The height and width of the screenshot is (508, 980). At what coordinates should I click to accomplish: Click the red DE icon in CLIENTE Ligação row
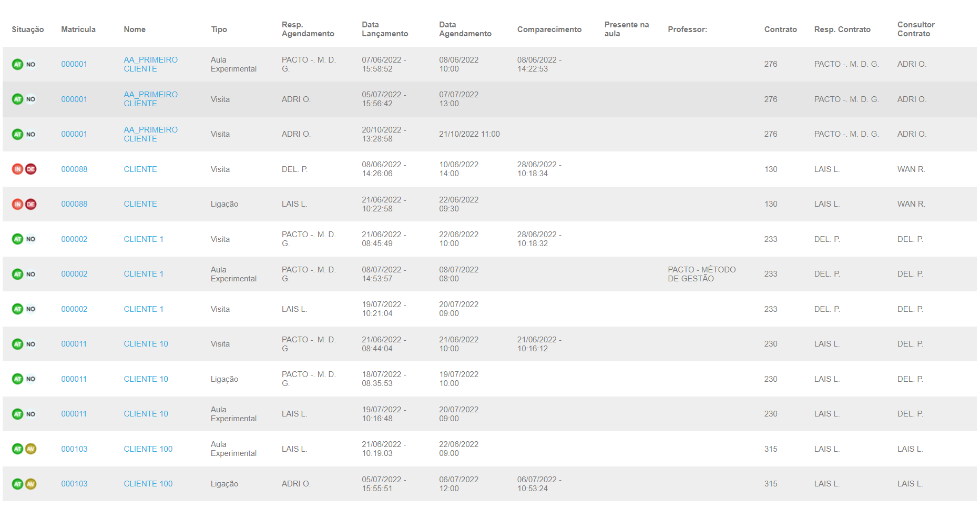click(31, 204)
